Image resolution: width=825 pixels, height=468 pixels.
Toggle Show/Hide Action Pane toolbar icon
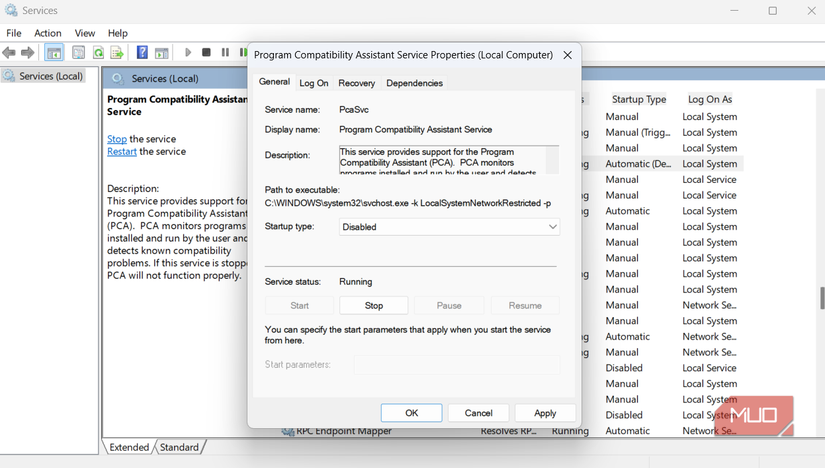162,52
